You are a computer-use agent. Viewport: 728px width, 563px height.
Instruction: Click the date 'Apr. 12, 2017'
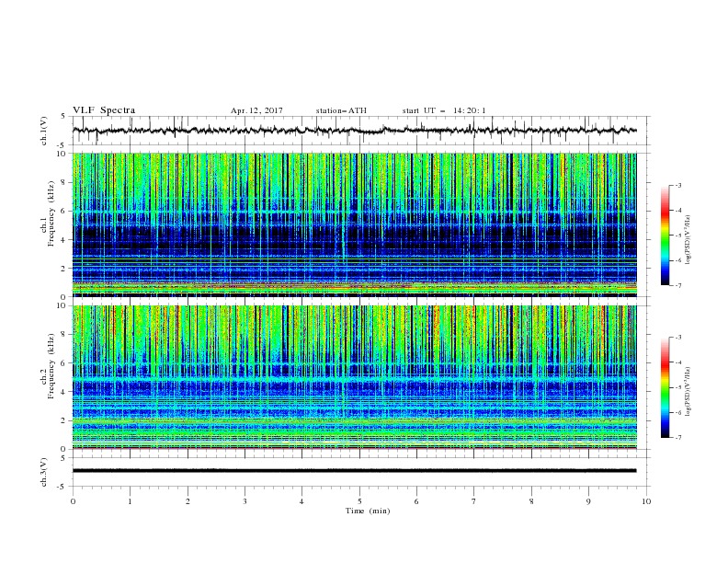click(256, 110)
